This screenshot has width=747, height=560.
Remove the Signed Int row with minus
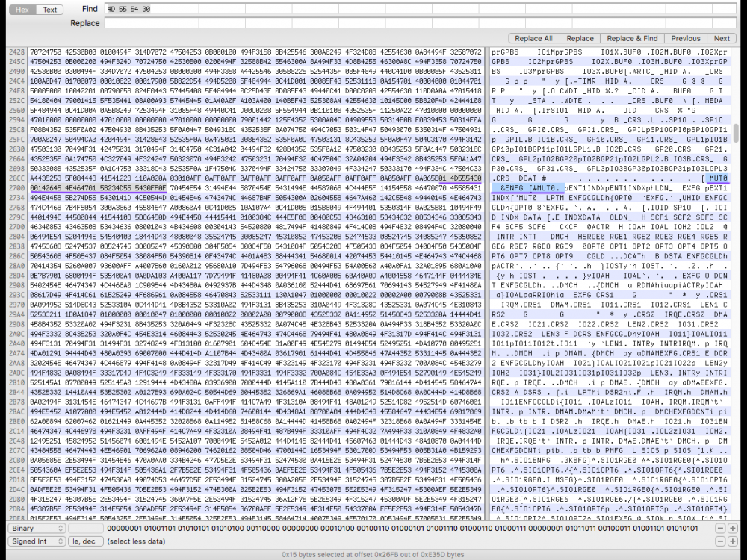720,541
